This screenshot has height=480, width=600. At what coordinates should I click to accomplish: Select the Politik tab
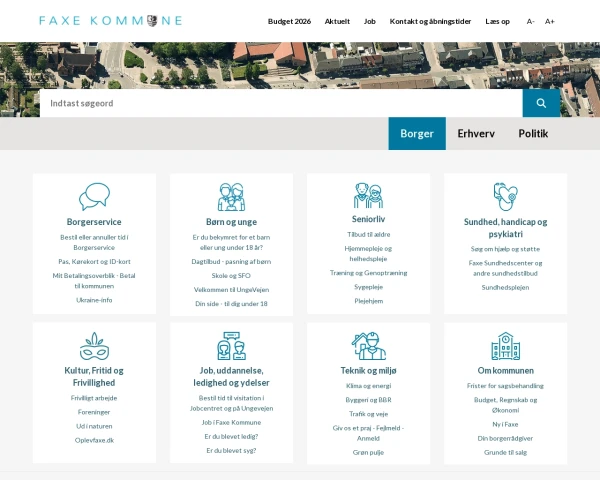[x=533, y=133]
